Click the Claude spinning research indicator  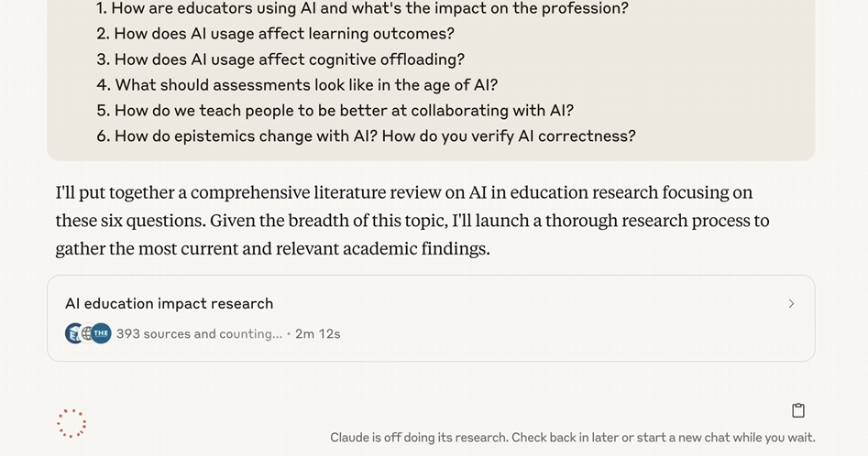click(x=71, y=423)
